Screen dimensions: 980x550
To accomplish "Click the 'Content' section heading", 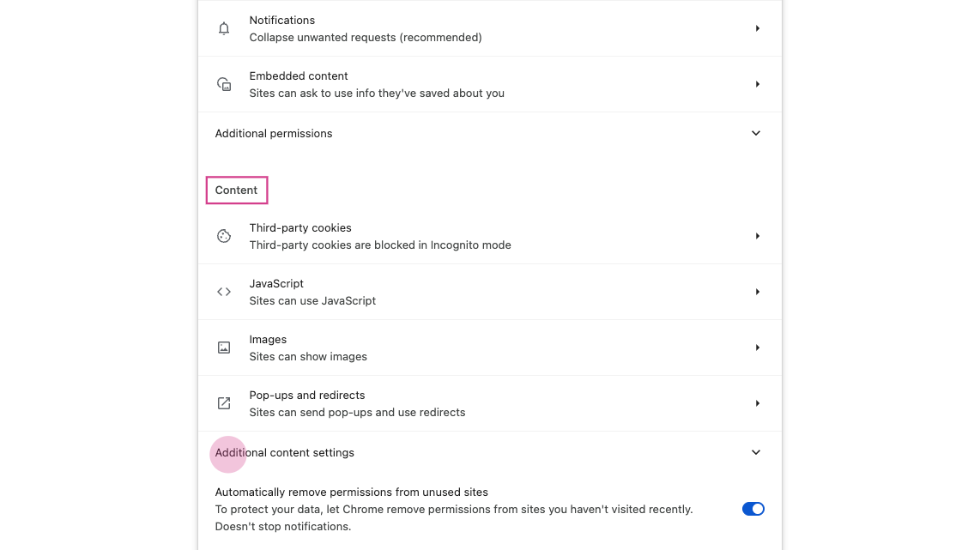I will (236, 190).
